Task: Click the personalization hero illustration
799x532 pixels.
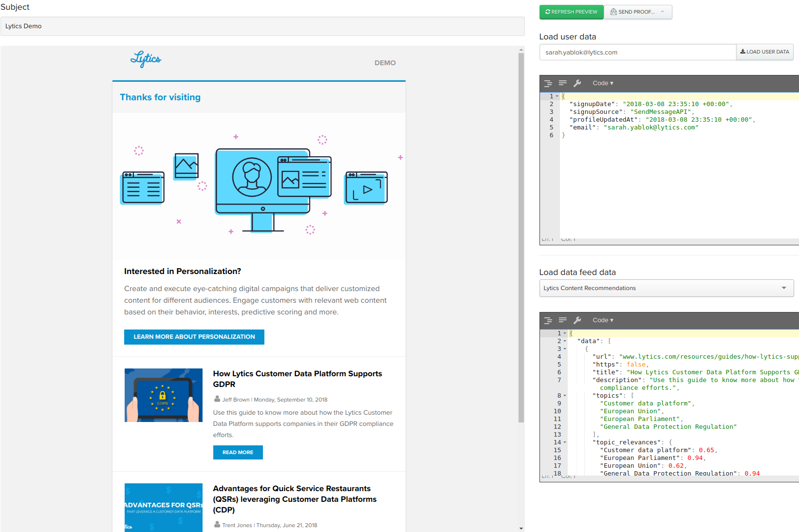Action: pyautogui.click(x=259, y=186)
